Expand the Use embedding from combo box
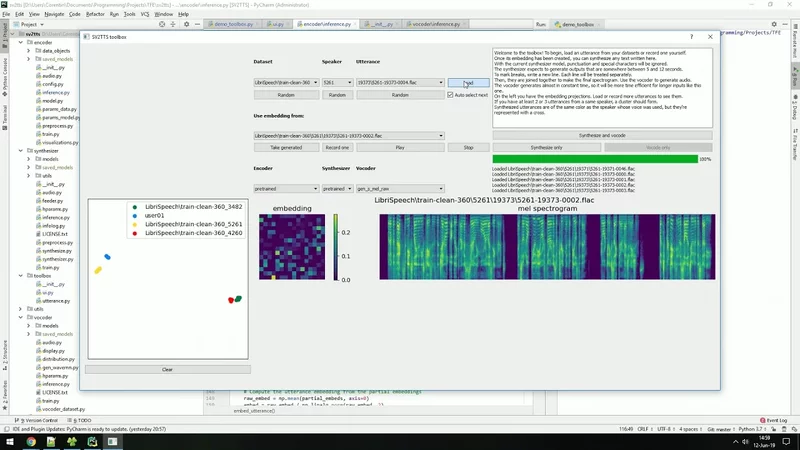 pos(349,135)
